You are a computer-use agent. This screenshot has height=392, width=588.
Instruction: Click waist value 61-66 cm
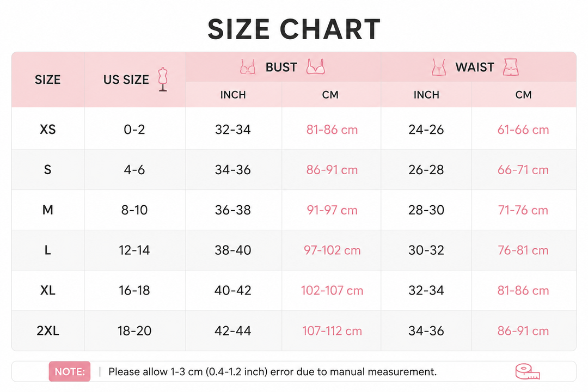[x=523, y=130]
